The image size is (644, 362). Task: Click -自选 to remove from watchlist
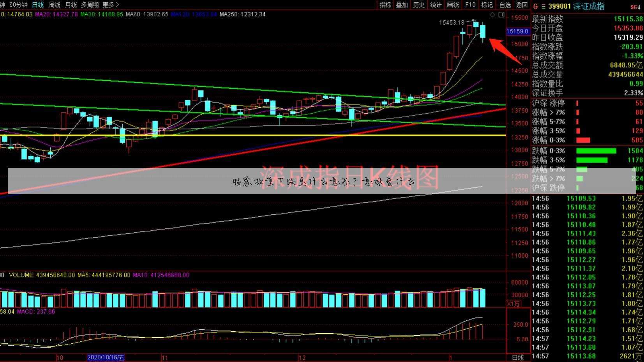(504, 5)
